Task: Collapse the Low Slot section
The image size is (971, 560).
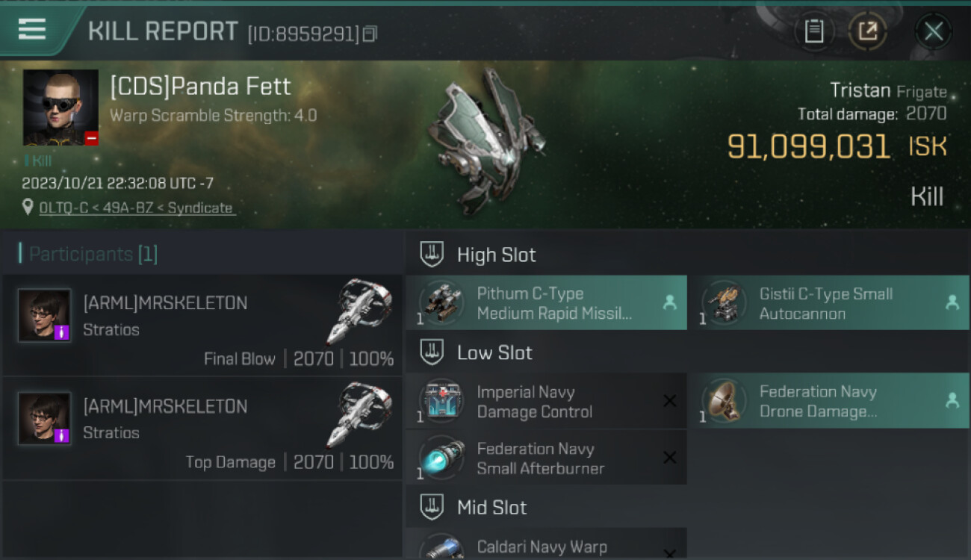Action: pos(432,352)
